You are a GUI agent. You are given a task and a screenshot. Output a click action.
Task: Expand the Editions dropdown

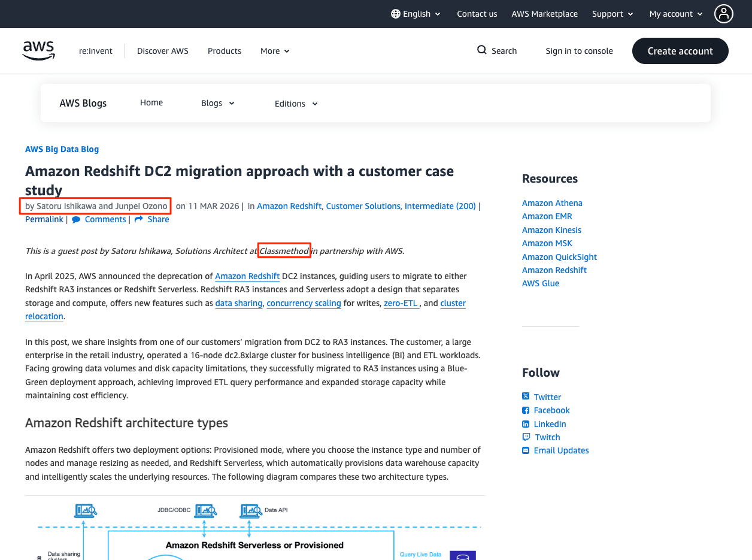click(296, 104)
